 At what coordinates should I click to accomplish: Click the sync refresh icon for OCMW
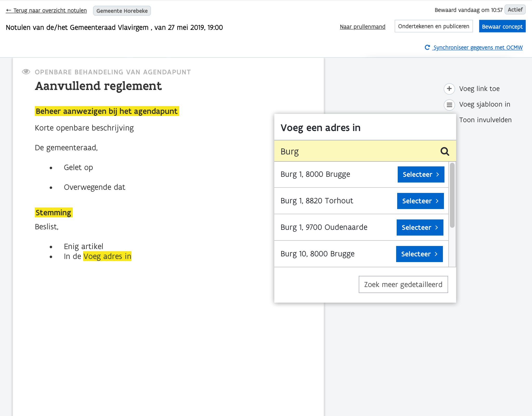coord(427,47)
